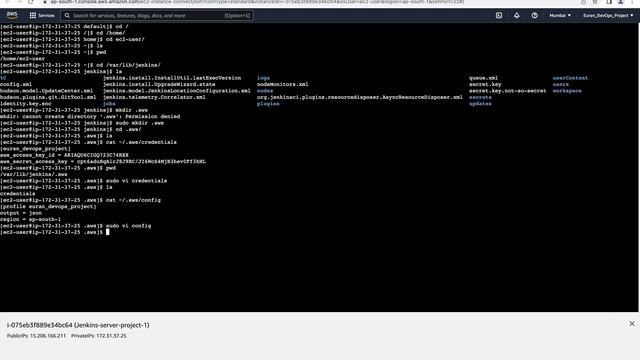Click identity.key.enc in the listing
Screen dimensions: 640x360
tap(26, 104)
